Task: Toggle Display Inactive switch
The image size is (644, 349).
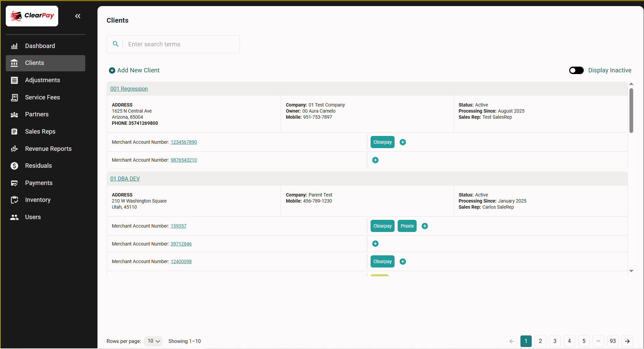Action: point(576,70)
